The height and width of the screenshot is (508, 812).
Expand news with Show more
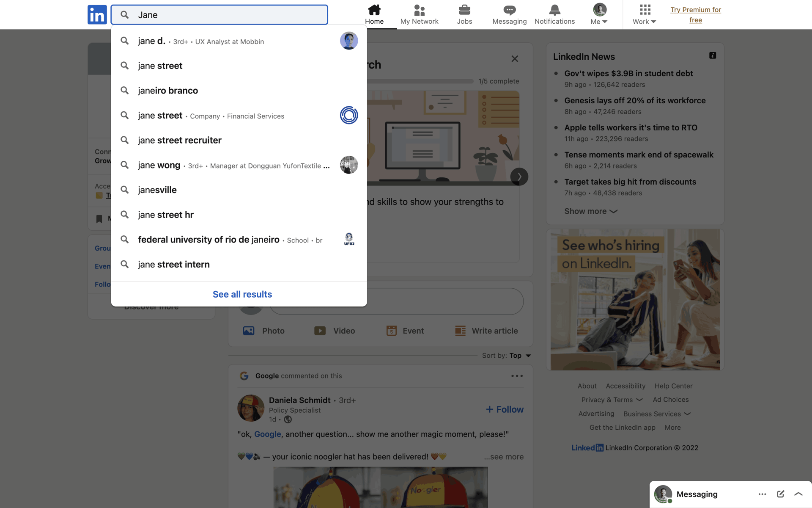591,211
